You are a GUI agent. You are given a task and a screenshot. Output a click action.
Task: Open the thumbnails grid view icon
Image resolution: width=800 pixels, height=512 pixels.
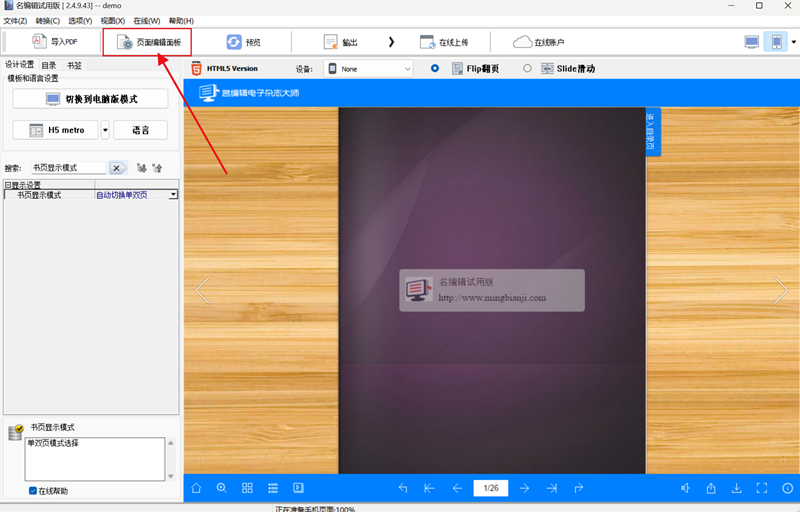(x=247, y=488)
